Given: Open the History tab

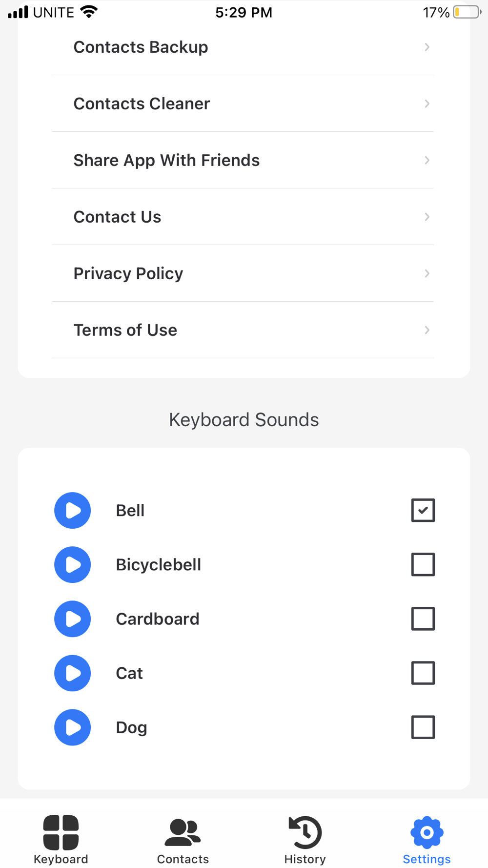Looking at the screenshot, I should [305, 839].
